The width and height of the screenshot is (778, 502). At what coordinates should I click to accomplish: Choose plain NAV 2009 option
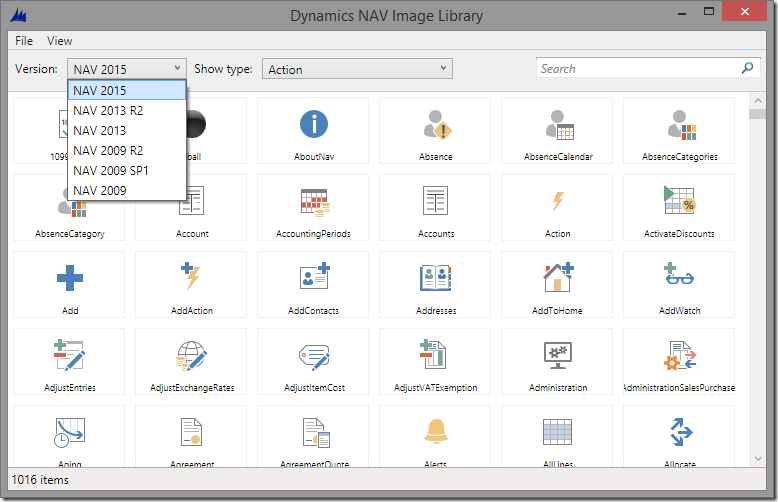[x=127, y=190]
